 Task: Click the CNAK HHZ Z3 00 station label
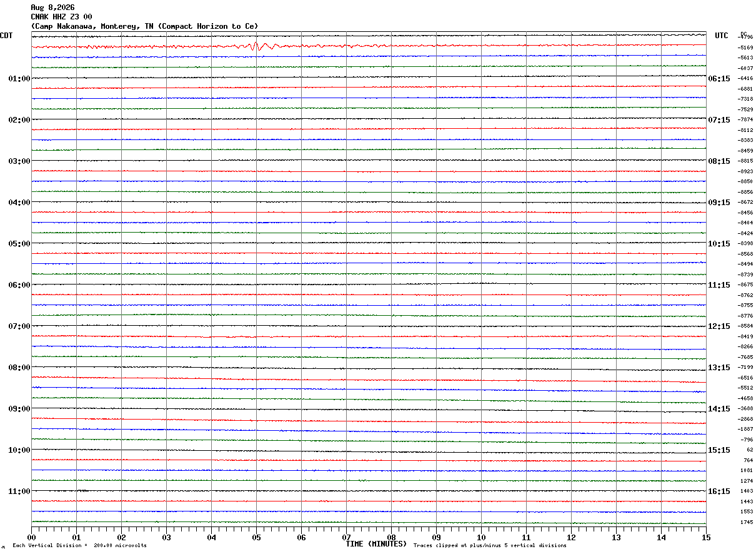coord(61,17)
